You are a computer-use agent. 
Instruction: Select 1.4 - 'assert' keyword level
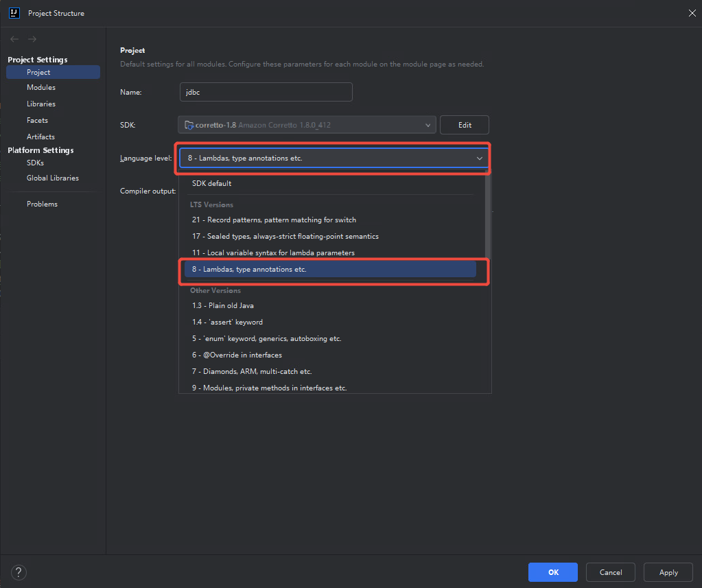(330, 322)
